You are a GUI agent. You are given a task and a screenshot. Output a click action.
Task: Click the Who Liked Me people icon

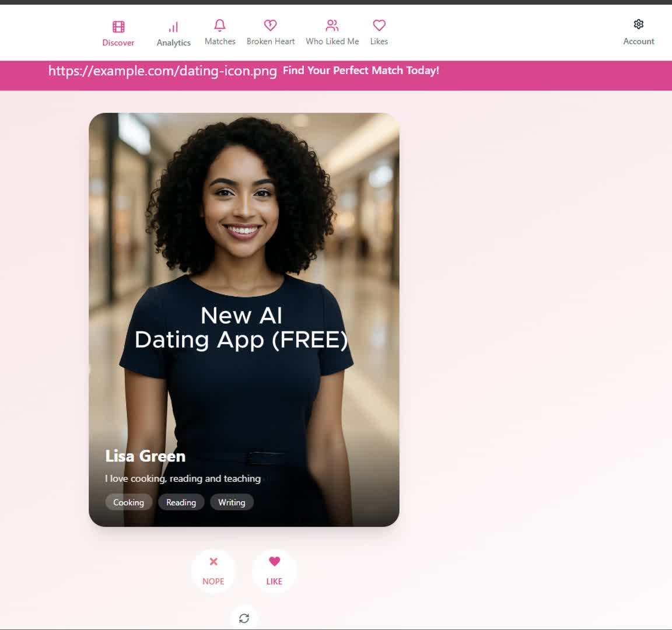pyautogui.click(x=332, y=25)
